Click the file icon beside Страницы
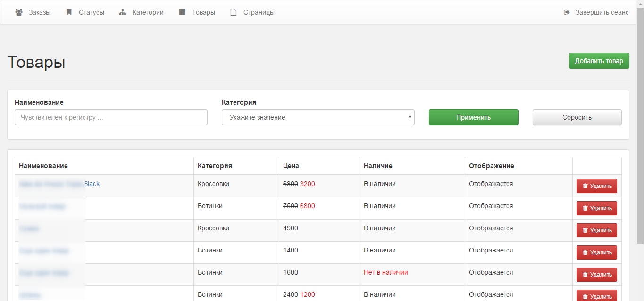 point(233,12)
